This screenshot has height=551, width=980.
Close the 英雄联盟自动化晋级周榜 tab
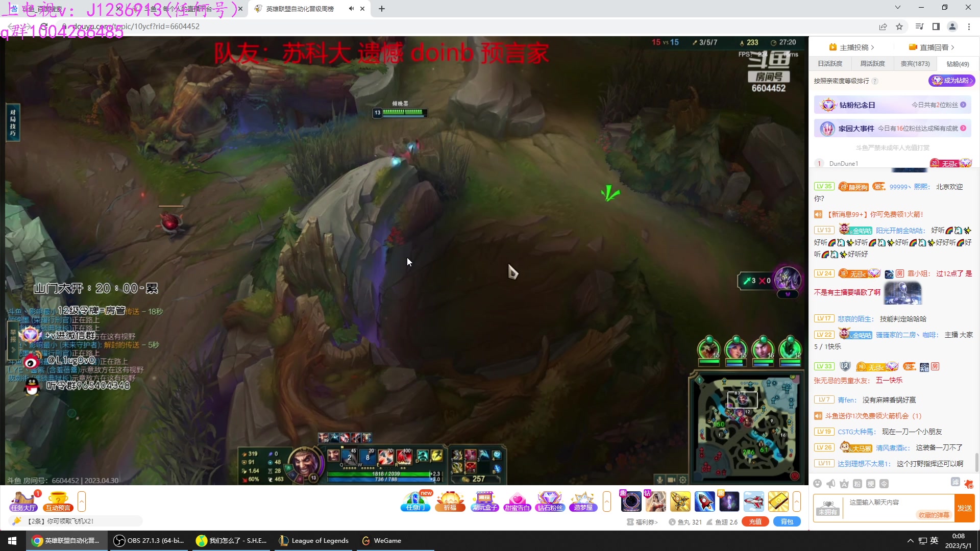(x=362, y=9)
